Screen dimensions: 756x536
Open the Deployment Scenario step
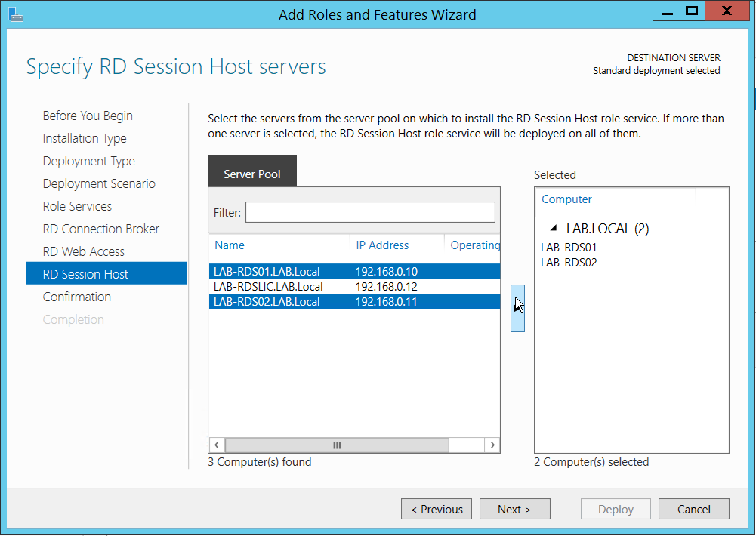point(99,183)
